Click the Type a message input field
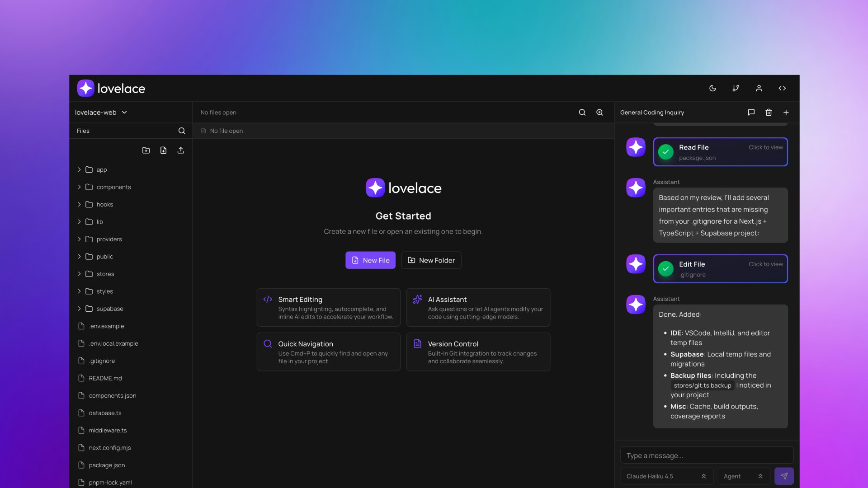 tap(707, 455)
